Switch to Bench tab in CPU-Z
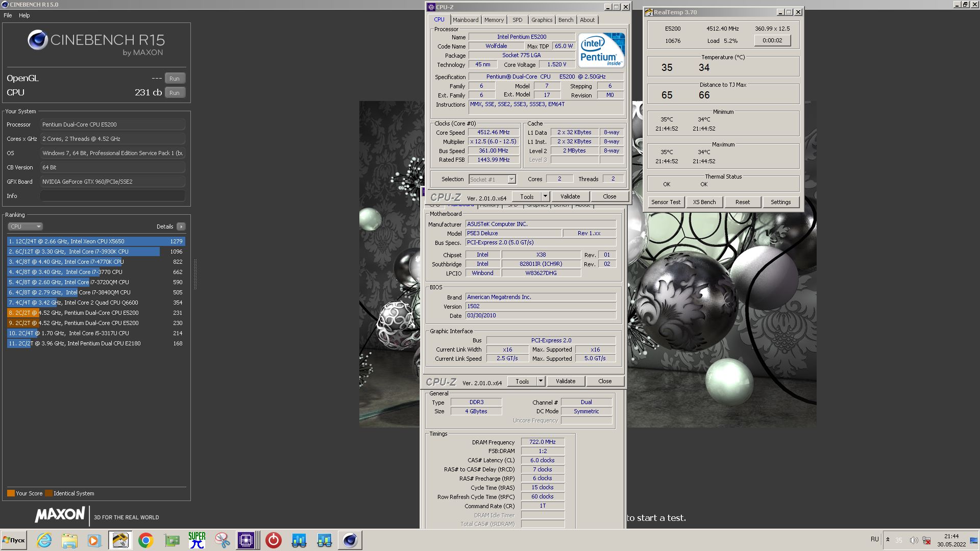The width and height of the screenshot is (980, 551). point(566,20)
